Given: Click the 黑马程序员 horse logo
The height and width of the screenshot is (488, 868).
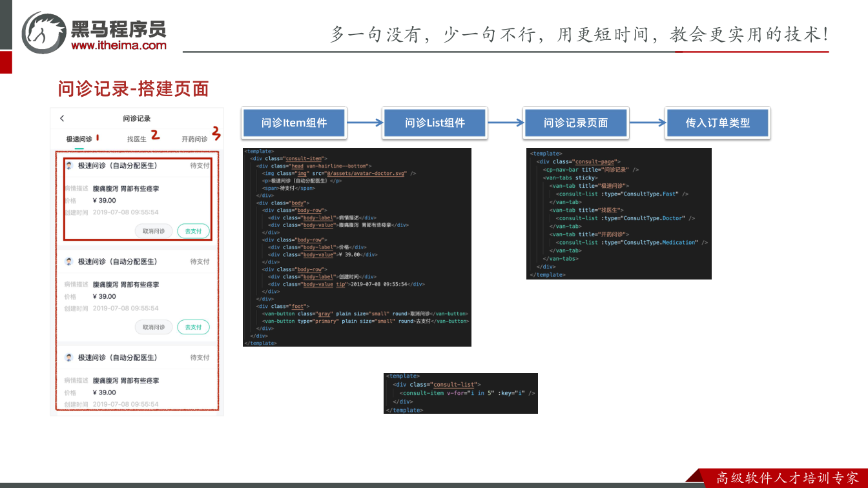Looking at the screenshot, I should click(x=44, y=32).
